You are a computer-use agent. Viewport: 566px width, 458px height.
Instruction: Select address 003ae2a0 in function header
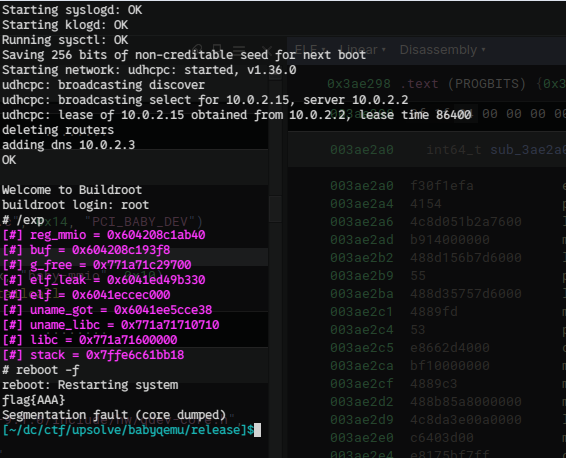(x=362, y=149)
